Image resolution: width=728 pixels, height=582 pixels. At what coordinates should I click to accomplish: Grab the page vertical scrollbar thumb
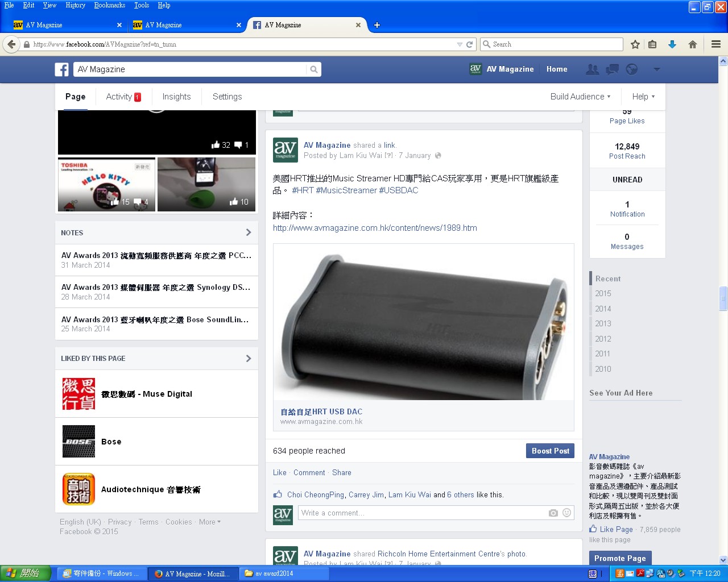coord(723,298)
